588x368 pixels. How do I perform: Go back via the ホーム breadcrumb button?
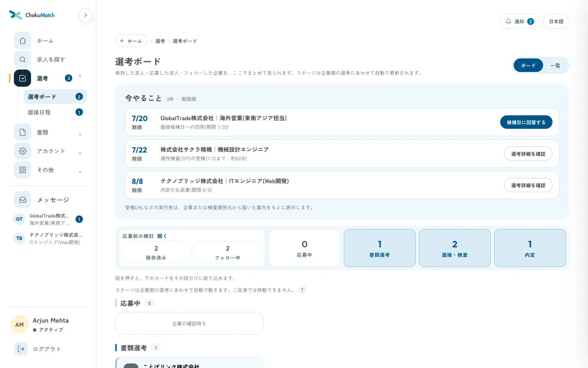(131, 41)
